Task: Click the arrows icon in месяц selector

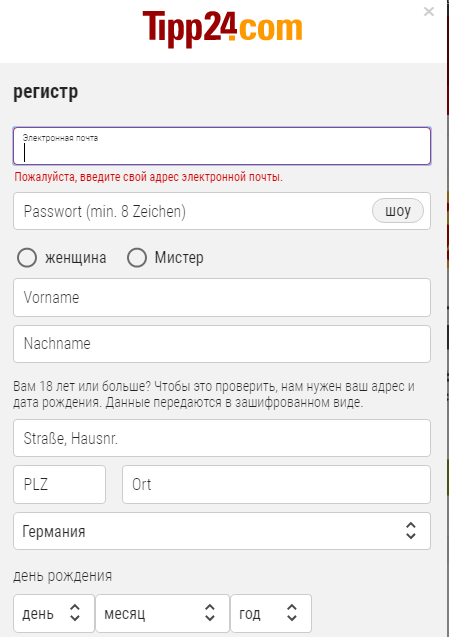Action: coord(210,613)
